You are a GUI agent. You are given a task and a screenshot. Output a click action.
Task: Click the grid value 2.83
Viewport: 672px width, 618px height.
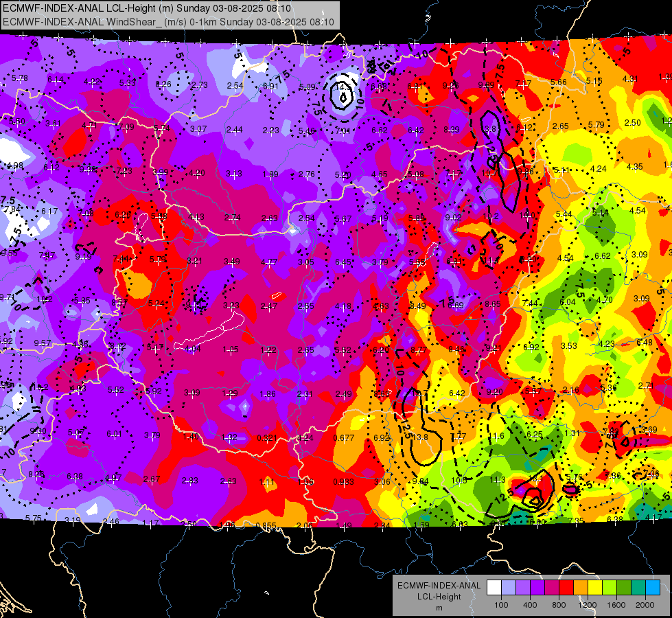click(190, 481)
